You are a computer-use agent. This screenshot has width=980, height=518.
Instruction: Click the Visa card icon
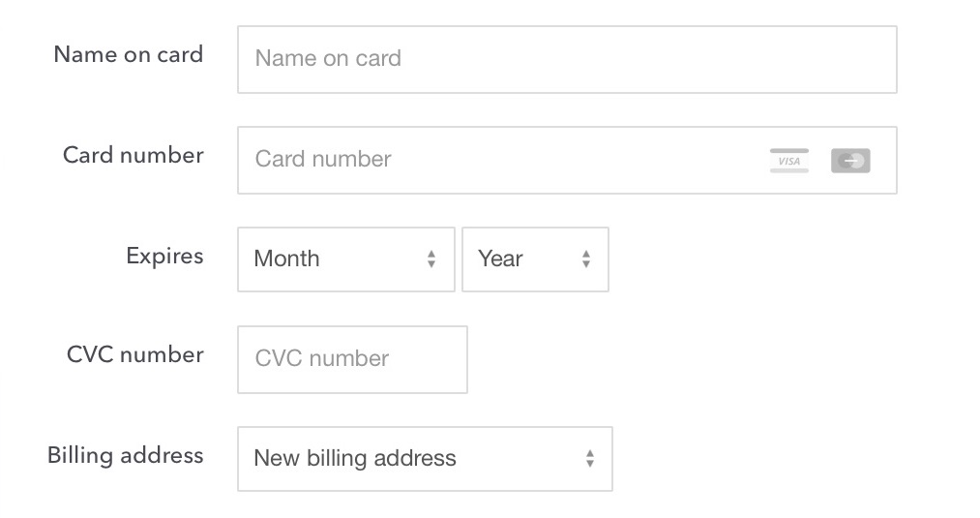(789, 161)
